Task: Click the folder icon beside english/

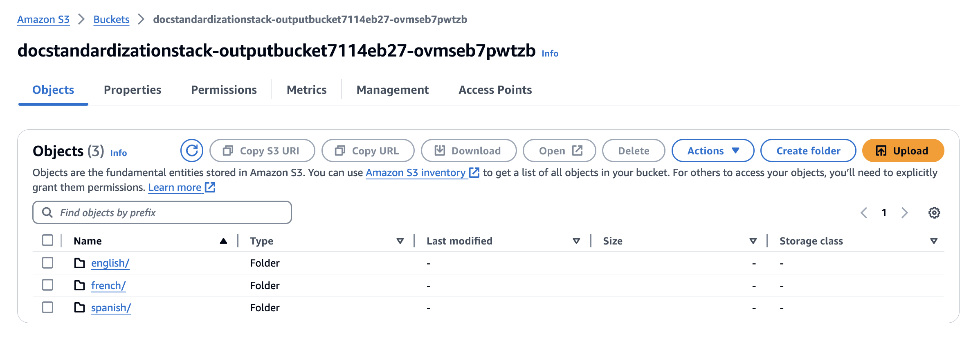Action: (79, 263)
